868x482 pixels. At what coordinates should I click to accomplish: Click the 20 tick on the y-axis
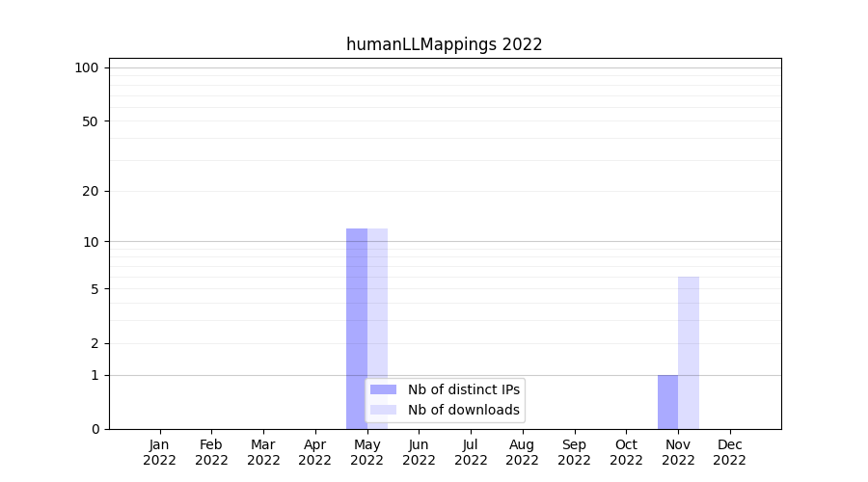[91, 191]
